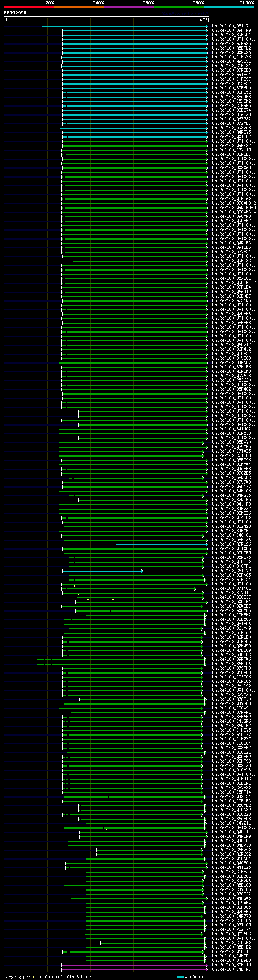Select hit label UniRef100_B8B874
258x980 pixels.
tap(231, 110)
